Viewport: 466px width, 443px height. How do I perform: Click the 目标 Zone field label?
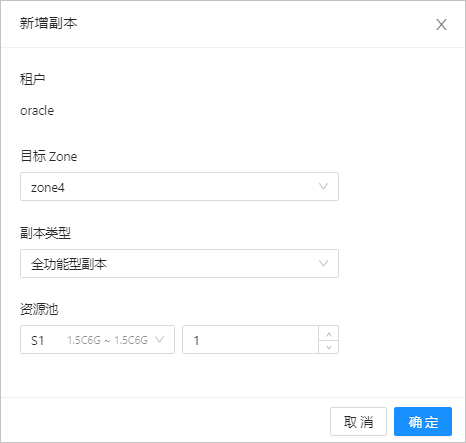(49, 156)
